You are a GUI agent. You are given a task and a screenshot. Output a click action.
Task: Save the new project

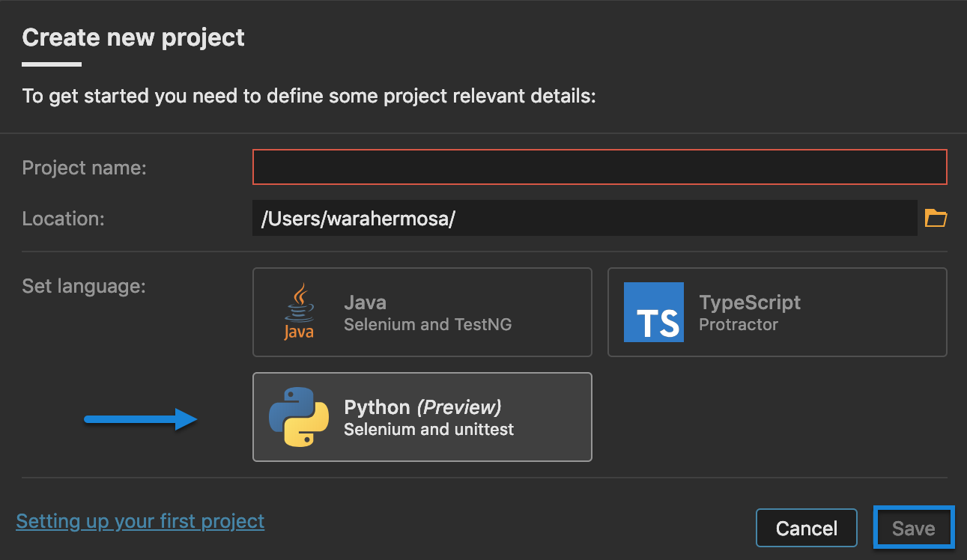coord(914,529)
